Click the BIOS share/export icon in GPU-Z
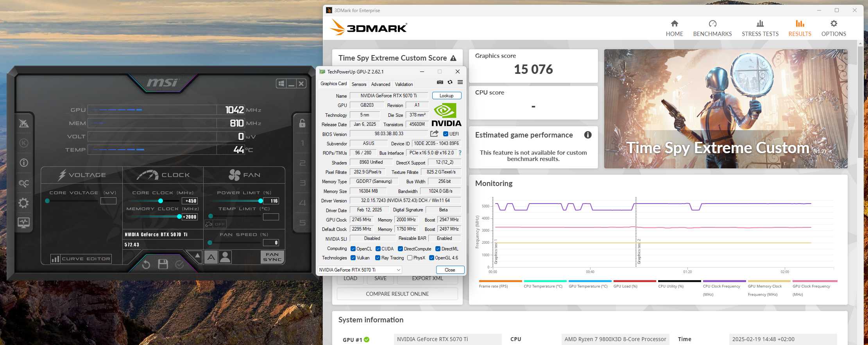Viewport: 868px width, 345px height. (x=434, y=134)
